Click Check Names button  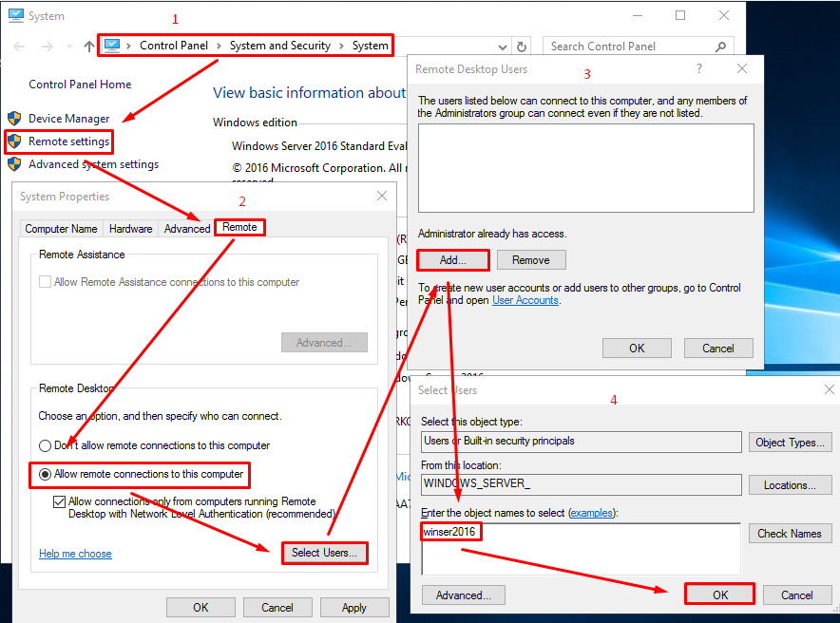[x=790, y=534]
